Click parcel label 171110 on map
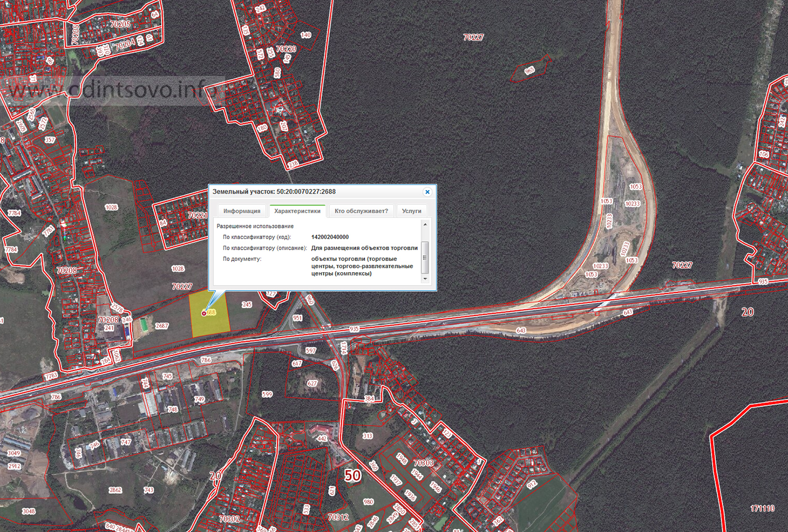This screenshot has width=788, height=532. [762, 508]
